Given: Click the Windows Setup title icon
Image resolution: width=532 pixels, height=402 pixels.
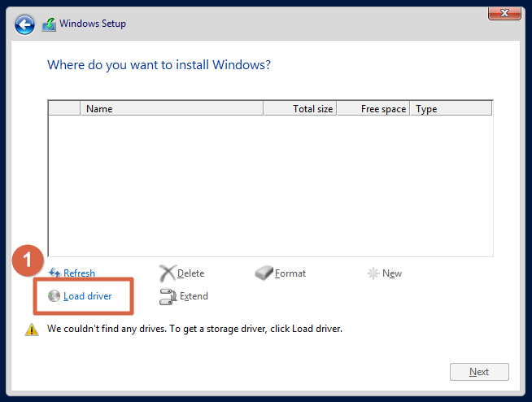Looking at the screenshot, I should [49, 24].
